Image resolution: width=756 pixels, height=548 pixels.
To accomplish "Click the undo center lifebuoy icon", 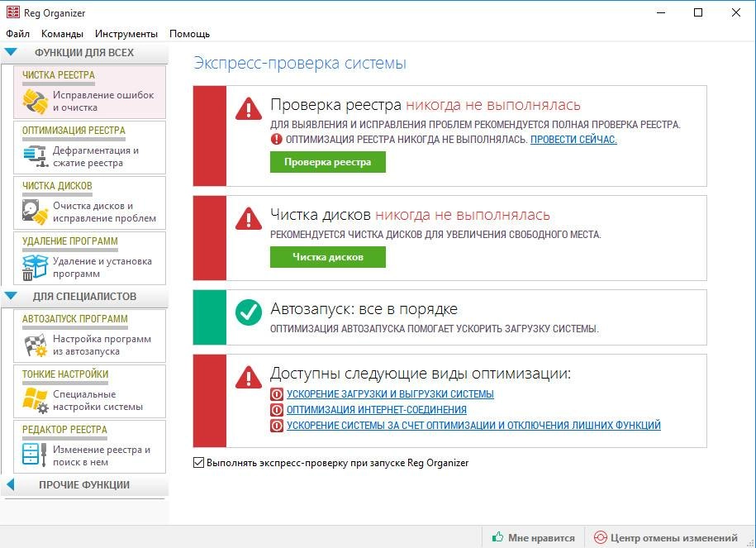I will click(601, 537).
